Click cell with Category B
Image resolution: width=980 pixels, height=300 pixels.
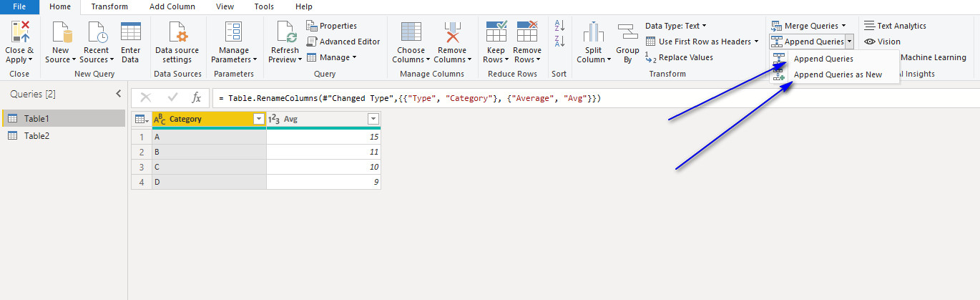[x=209, y=152]
